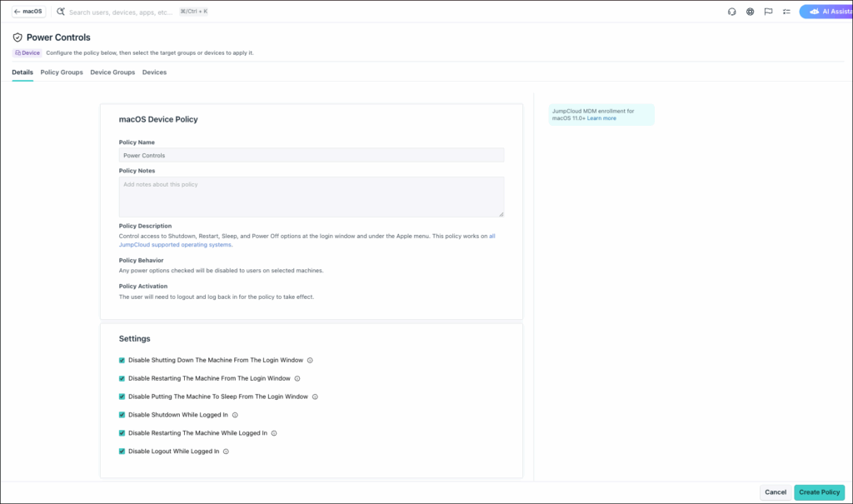Click the ⌘/Ctrl + K shortcut hint
Viewport: 853px width, 504px height.
pyautogui.click(x=193, y=12)
